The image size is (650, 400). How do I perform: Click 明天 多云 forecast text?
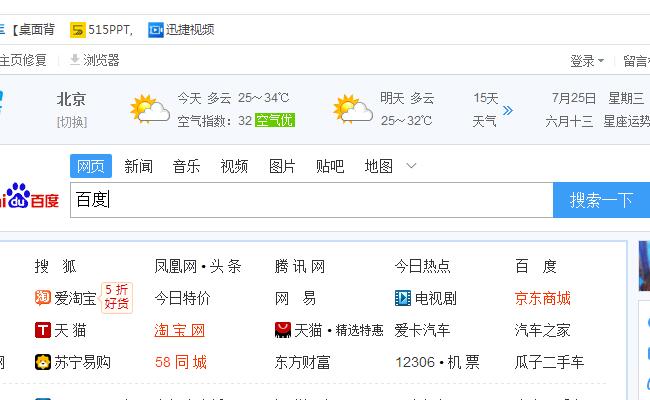tap(407, 98)
